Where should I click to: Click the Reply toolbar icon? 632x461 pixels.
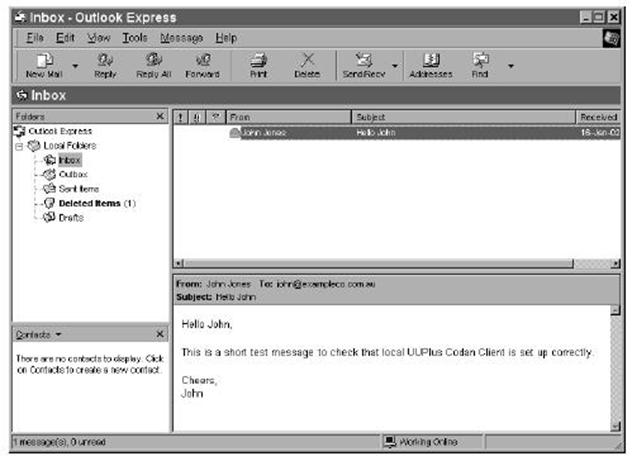[104, 64]
